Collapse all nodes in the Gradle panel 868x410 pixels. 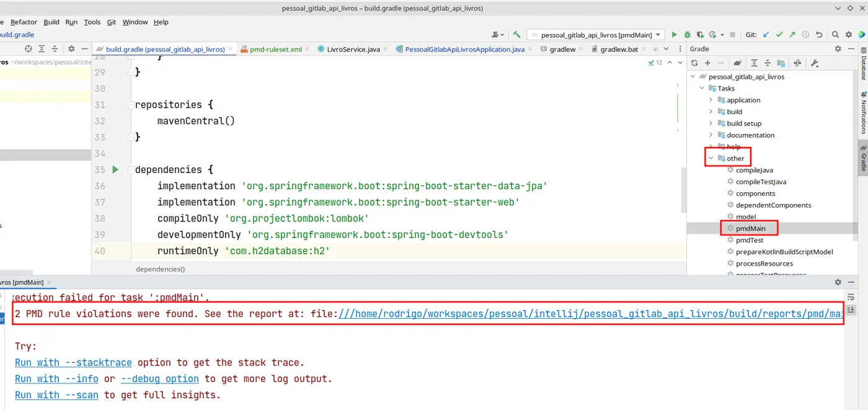[767, 63]
